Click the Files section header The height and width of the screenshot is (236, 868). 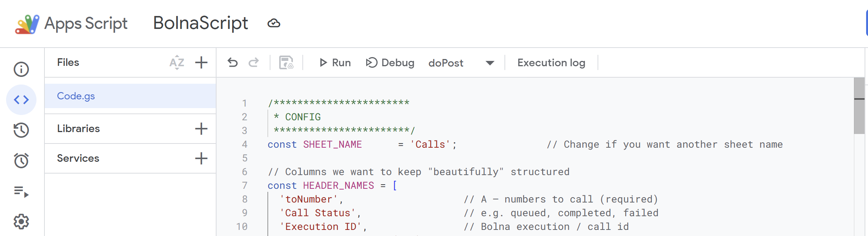point(68,62)
